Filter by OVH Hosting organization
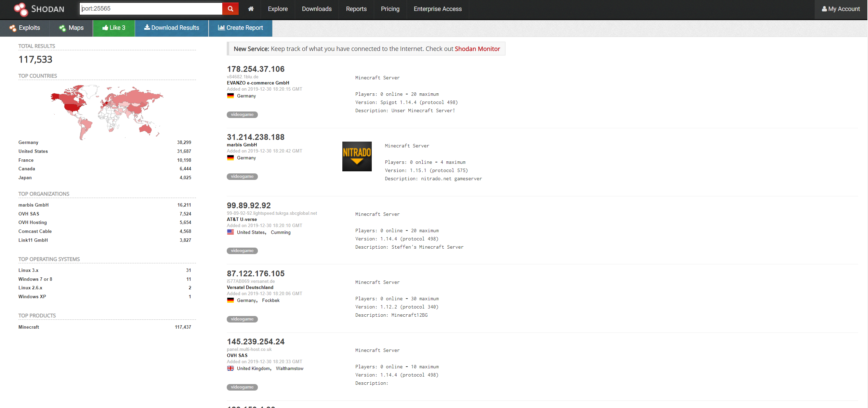 [x=32, y=222]
